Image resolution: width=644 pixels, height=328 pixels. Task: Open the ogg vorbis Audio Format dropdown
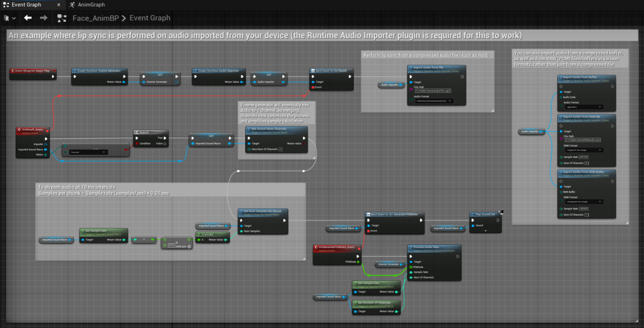(x=584, y=107)
